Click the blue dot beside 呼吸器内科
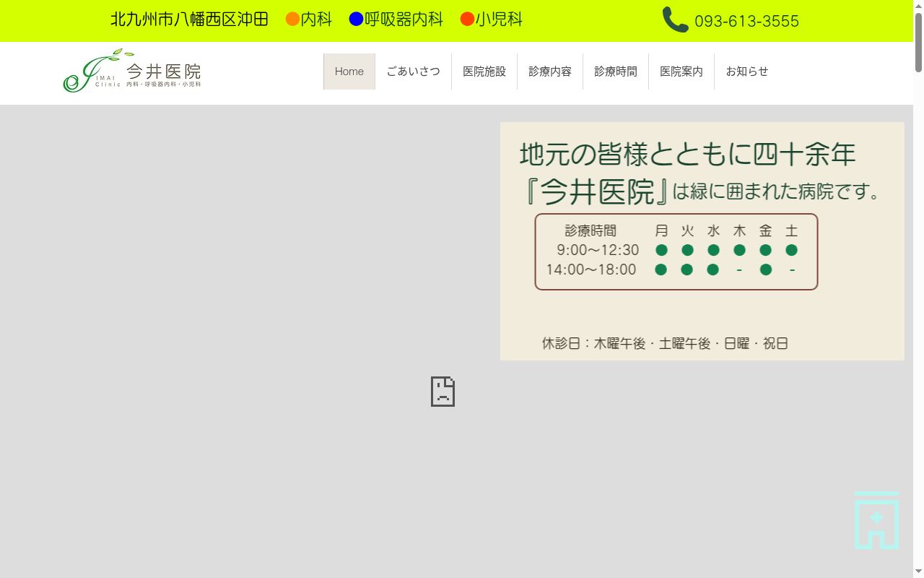The image size is (924, 578). click(356, 20)
